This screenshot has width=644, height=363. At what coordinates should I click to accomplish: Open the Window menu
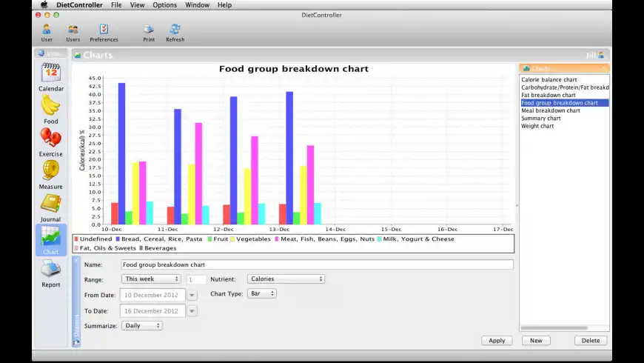(197, 5)
